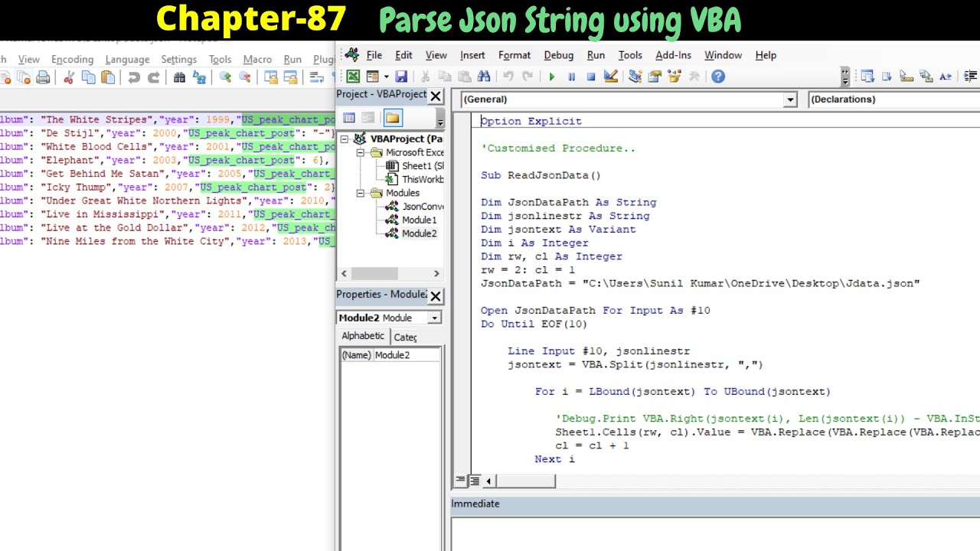Screen dimensions: 980x551
Task: Open the Add-Ins menu in VBA editor
Action: pos(673,55)
